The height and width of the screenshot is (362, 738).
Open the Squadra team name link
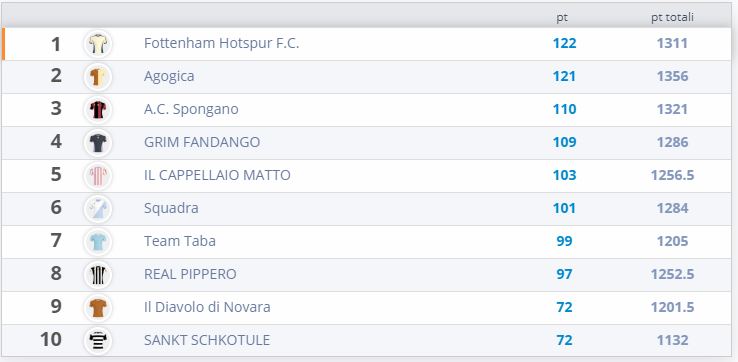point(171,208)
